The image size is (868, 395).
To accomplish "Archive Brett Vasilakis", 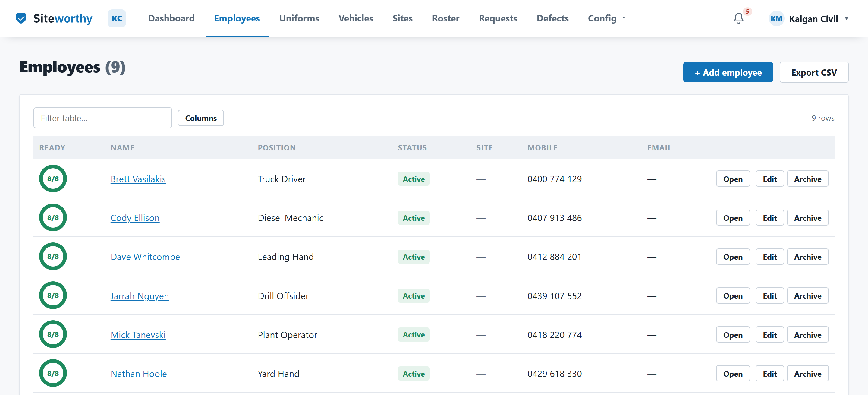I will (x=808, y=179).
